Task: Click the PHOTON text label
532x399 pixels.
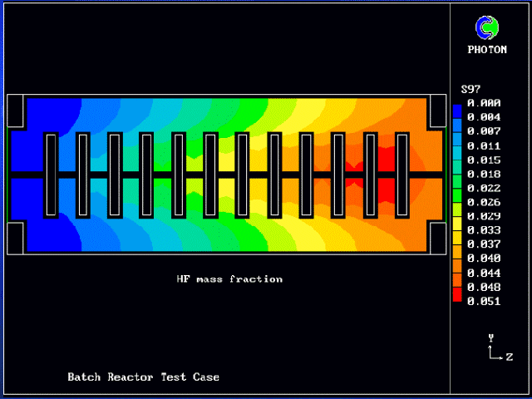Action: tap(486, 50)
